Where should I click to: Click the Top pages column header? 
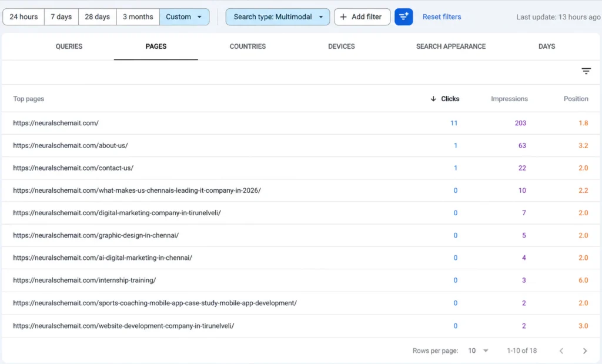(x=28, y=99)
